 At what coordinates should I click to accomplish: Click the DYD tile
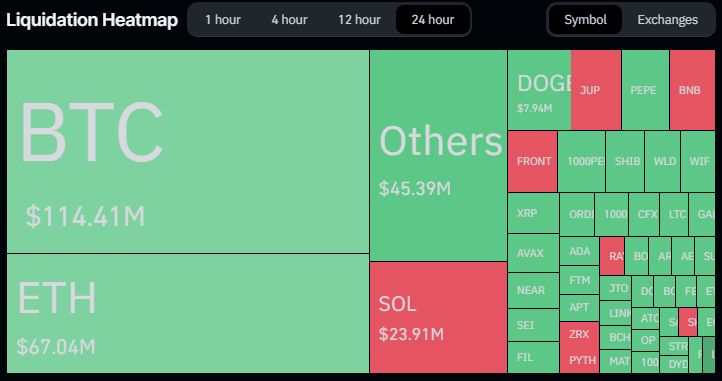675,364
